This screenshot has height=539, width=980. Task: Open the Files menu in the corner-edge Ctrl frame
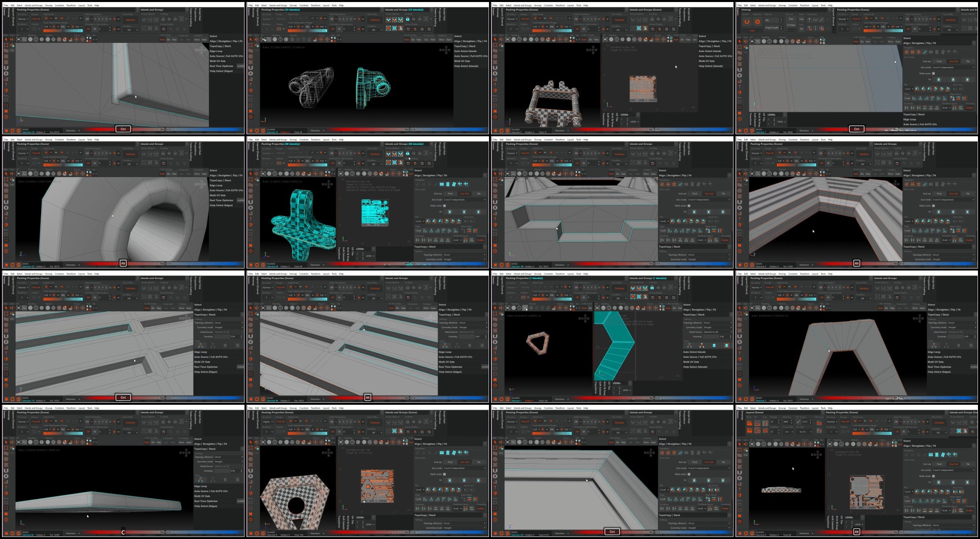6,5
